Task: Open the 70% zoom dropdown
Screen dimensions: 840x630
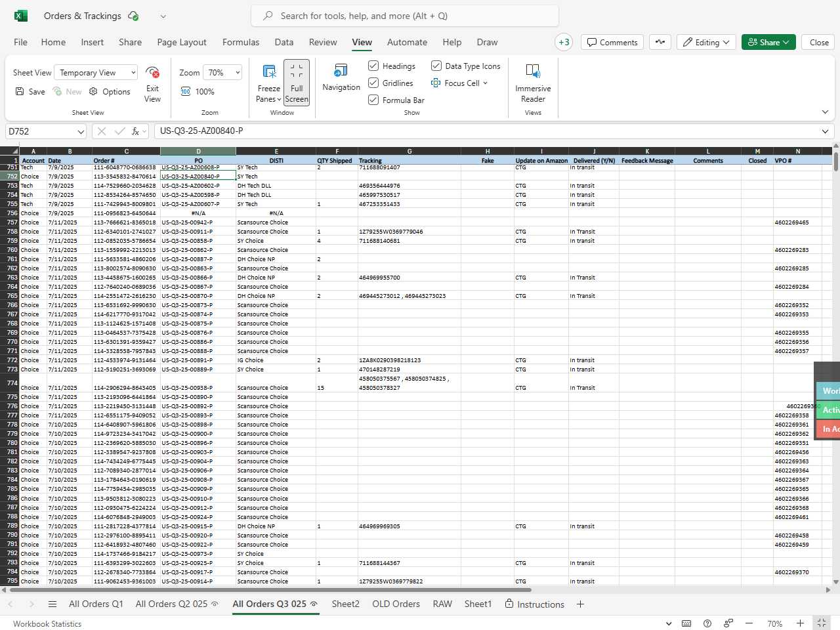Action: coord(222,73)
